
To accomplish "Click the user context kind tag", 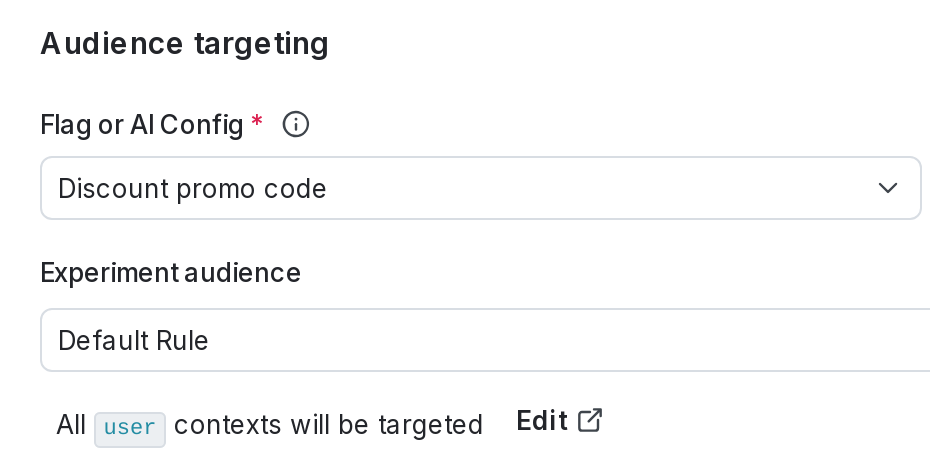I will [x=130, y=427].
